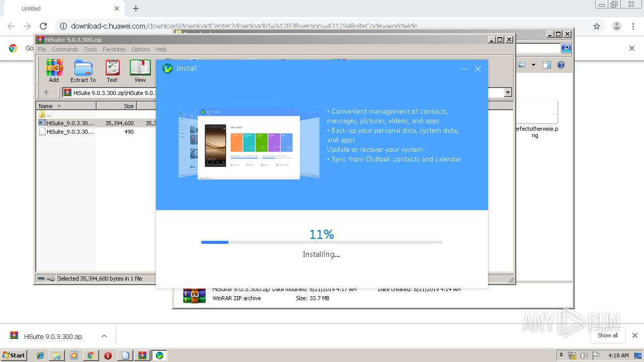
Task: Show hidden system tray icons
Action: [x=561, y=355]
